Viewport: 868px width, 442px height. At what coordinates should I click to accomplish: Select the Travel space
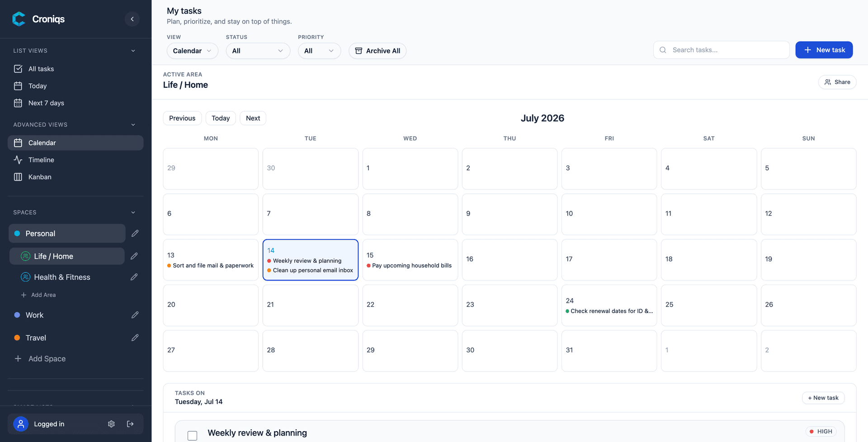[67, 337]
